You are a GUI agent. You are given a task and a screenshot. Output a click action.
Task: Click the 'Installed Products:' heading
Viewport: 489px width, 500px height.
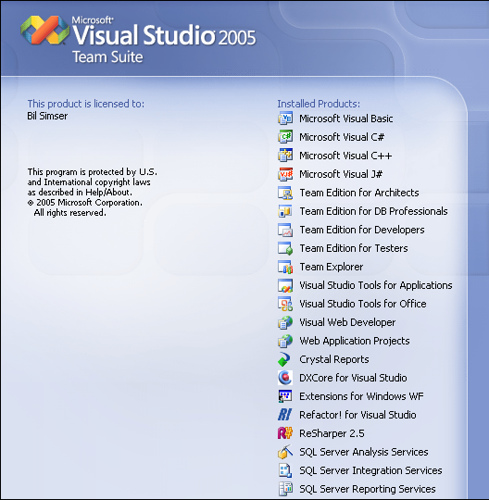[x=319, y=104]
